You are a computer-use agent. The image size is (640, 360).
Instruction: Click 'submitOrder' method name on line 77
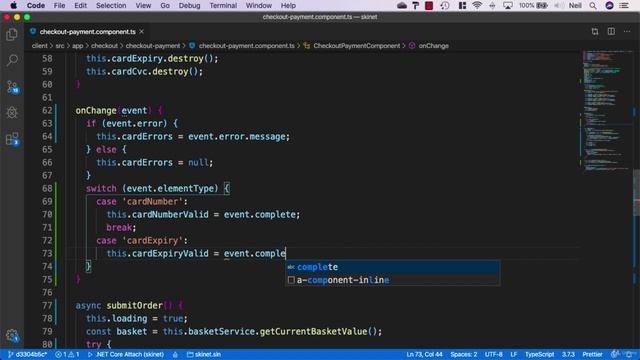(134, 306)
